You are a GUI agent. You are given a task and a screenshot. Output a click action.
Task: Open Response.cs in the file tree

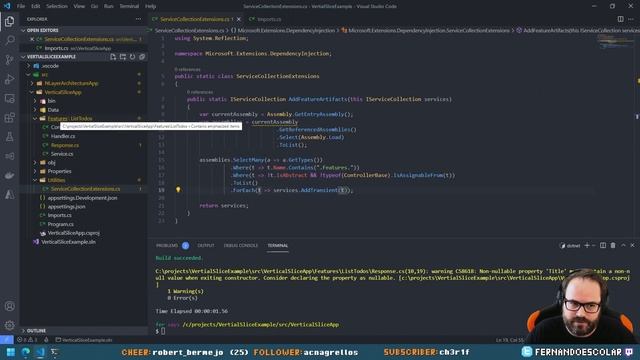(65, 145)
